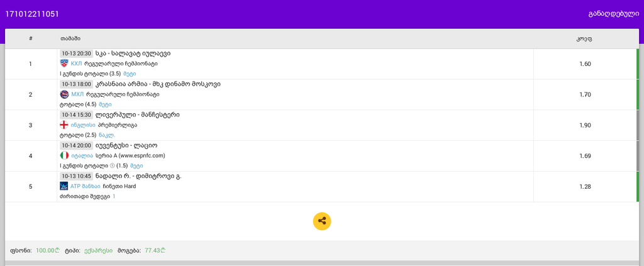Click match title იუვენტუსი - ლაციო
This screenshot has width=644, height=266.
(x=126, y=145)
